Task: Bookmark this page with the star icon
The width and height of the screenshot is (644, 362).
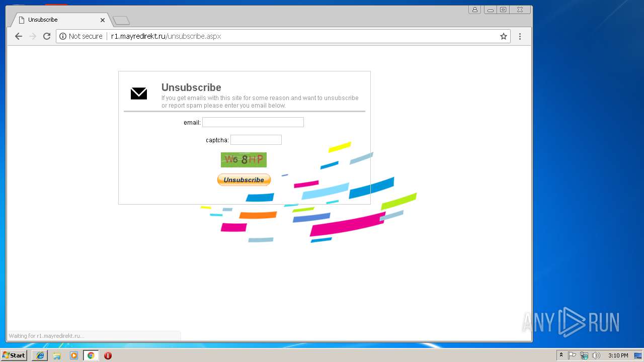Action: coord(503,36)
